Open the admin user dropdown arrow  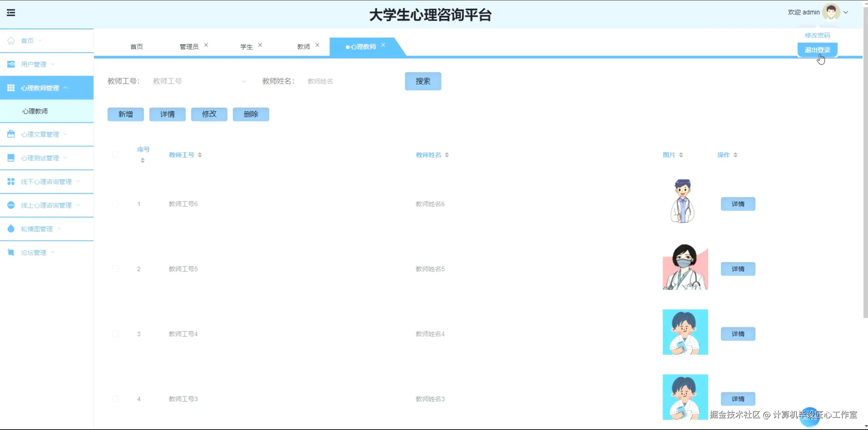coord(846,12)
